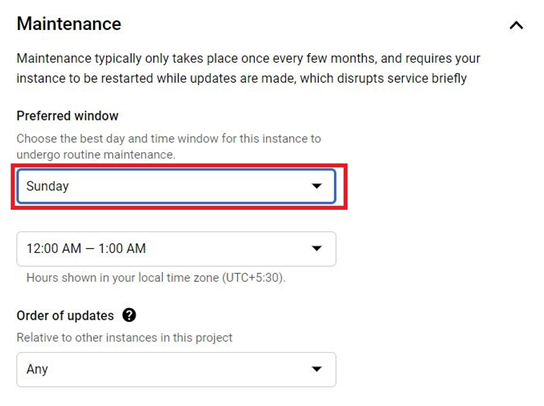Open the Sunday preferred day dropdown

point(176,186)
